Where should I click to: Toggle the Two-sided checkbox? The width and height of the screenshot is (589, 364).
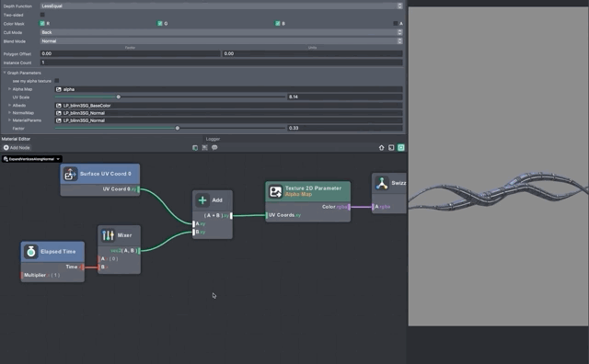click(42, 15)
